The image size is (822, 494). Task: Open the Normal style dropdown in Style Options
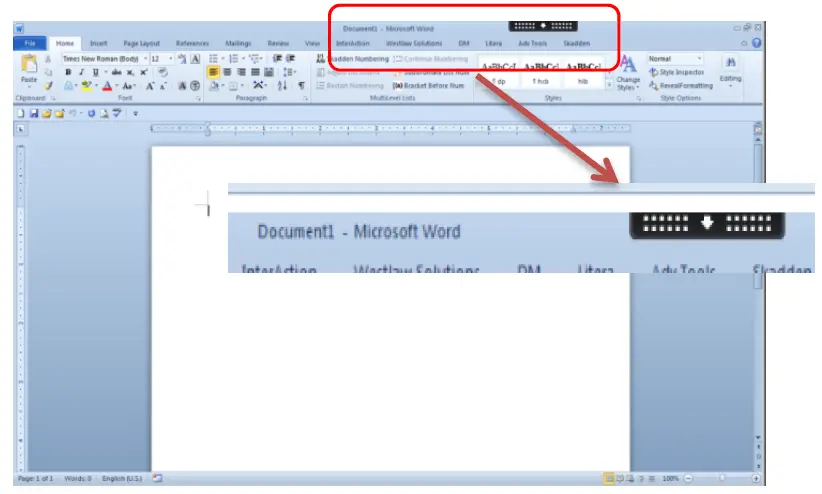[x=699, y=59]
